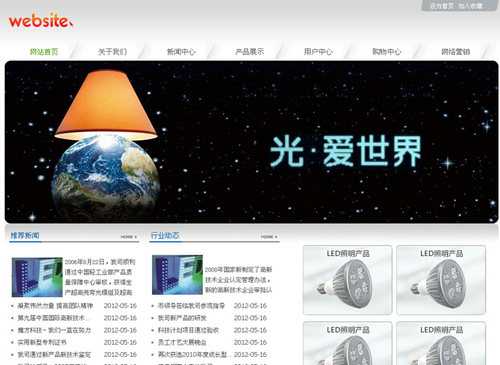
Task: Go to the 关于我们 navigation tab
Action: pos(113,52)
